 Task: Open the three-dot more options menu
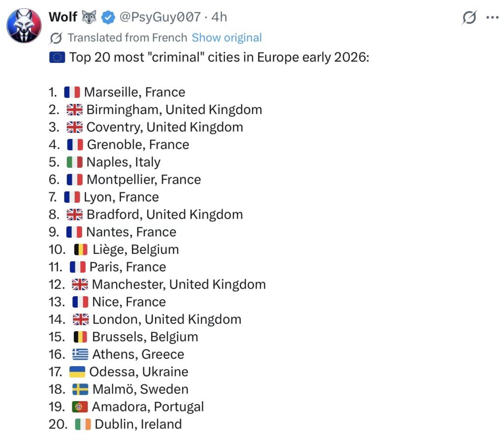(x=492, y=17)
